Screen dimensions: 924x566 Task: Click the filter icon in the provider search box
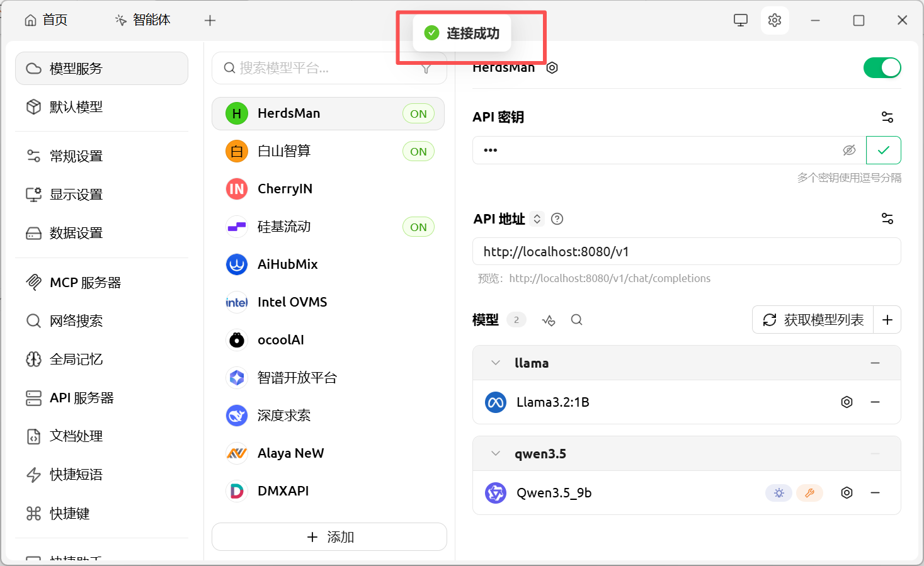[x=426, y=69]
